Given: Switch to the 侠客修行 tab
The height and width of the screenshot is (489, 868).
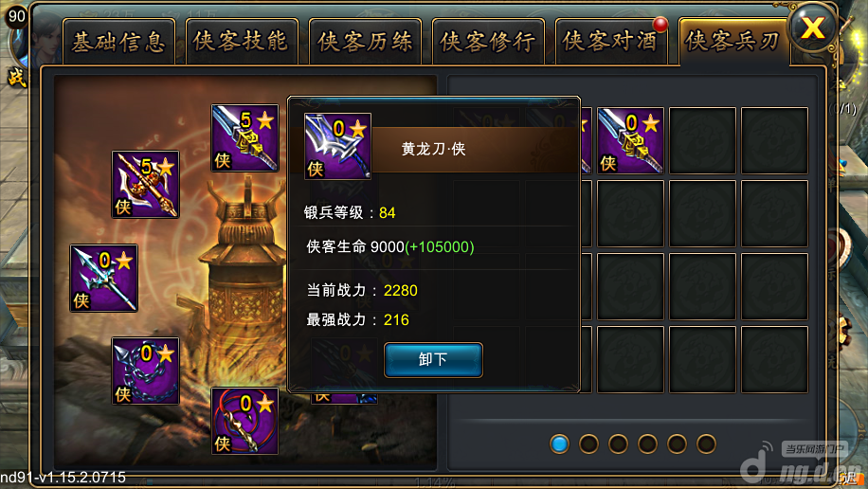Looking at the screenshot, I should click(488, 42).
